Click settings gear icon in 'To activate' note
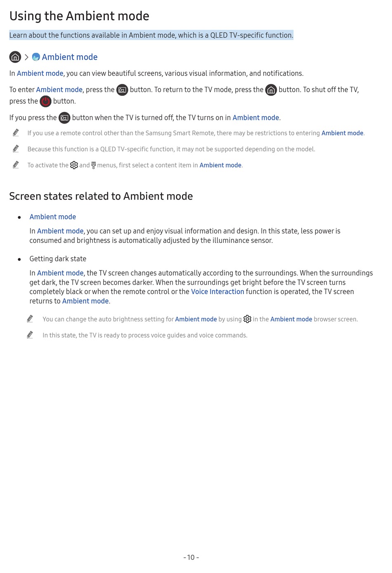392x573 pixels. coord(74,165)
